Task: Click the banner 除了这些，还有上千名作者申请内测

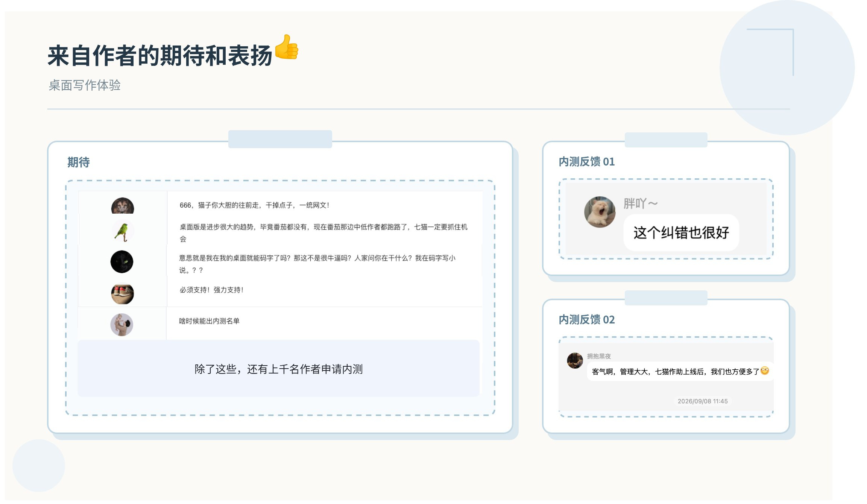Action: point(278,368)
